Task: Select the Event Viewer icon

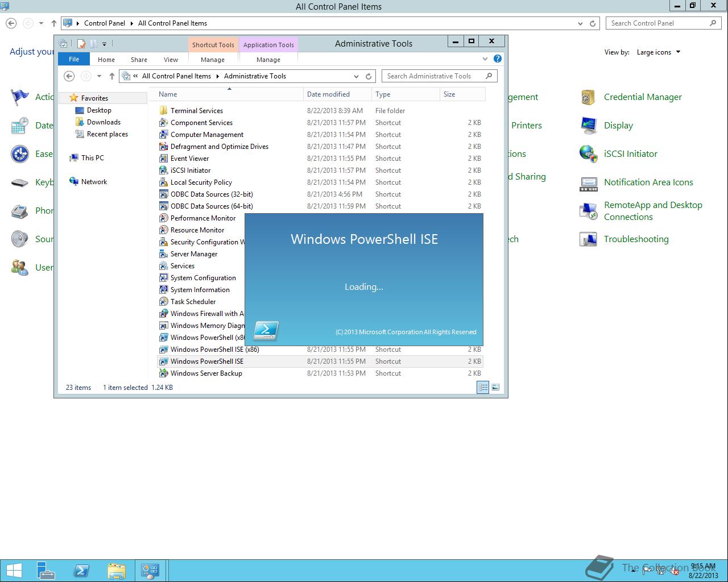Action: point(163,159)
